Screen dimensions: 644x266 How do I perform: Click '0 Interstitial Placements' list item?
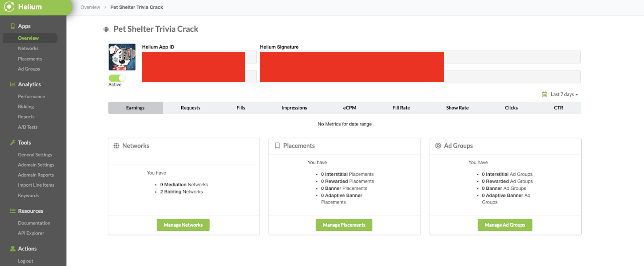pos(347,174)
